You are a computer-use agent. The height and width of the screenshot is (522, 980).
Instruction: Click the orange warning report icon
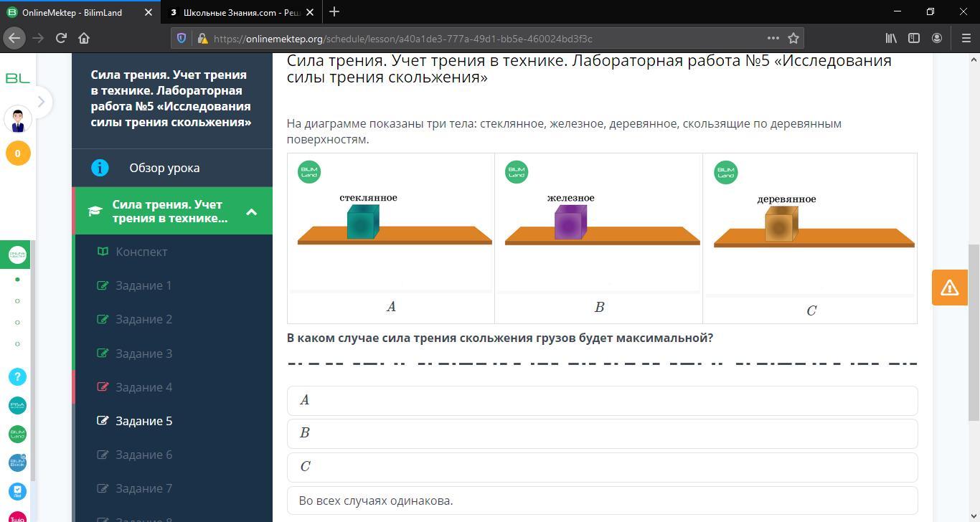click(949, 288)
